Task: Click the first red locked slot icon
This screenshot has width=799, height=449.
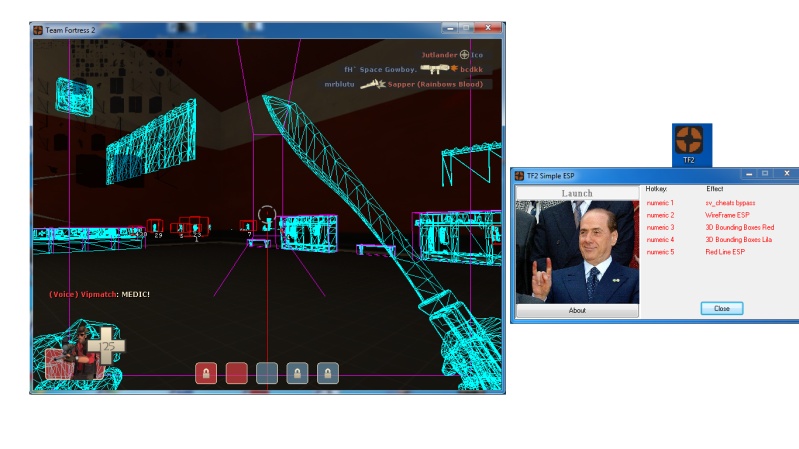Action: click(206, 373)
